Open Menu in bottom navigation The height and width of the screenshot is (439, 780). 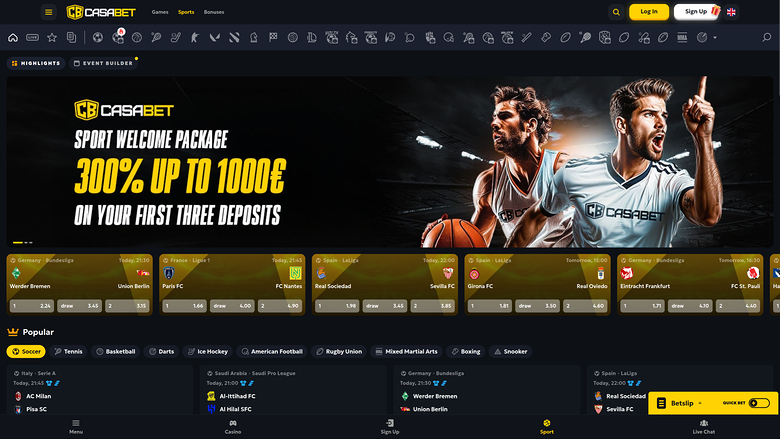point(76,427)
